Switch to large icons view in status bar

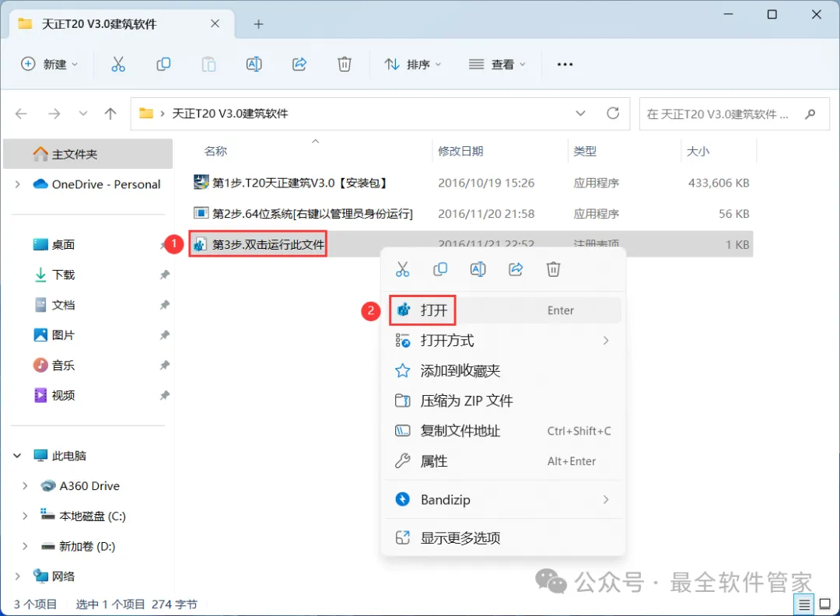(x=825, y=605)
